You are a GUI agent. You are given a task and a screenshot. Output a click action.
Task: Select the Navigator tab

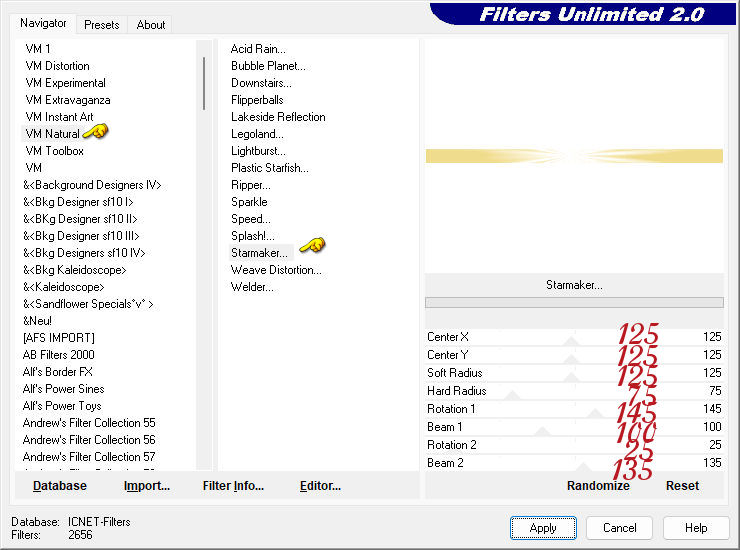[43, 23]
